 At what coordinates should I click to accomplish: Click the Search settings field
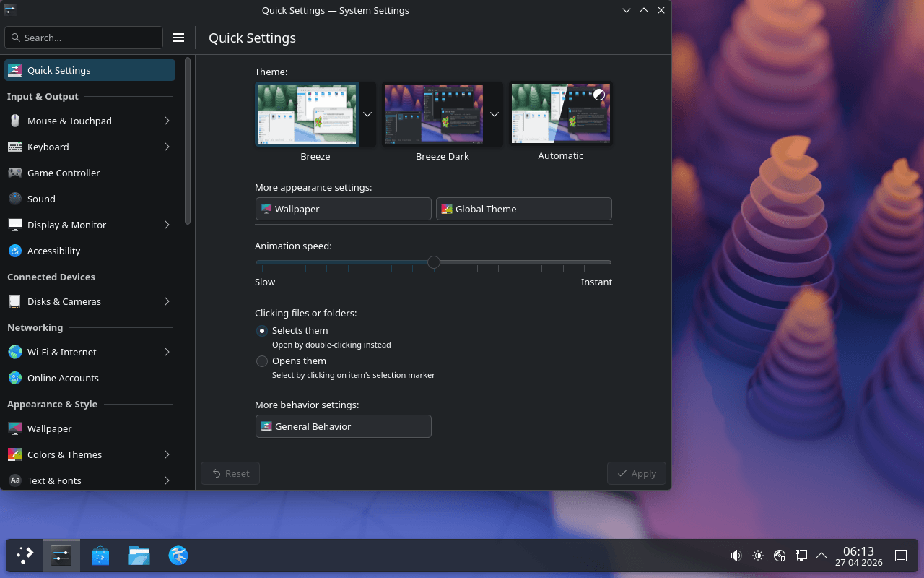83,37
